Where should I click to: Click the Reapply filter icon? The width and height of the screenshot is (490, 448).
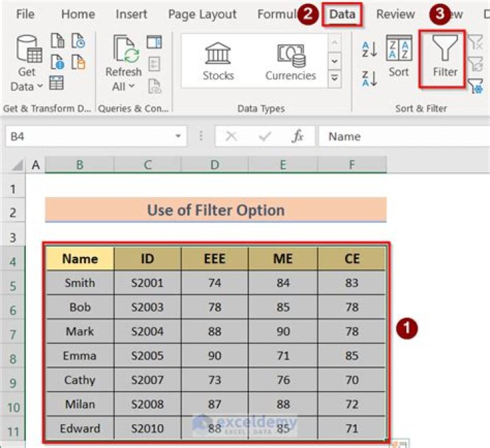click(x=476, y=64)
